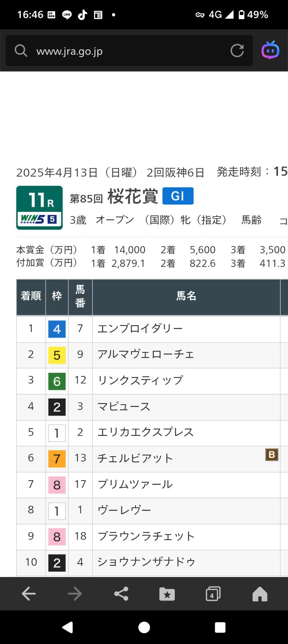Tap the browser back arrow
This screenshot has width=288, height=644.
tap(29, 594)
